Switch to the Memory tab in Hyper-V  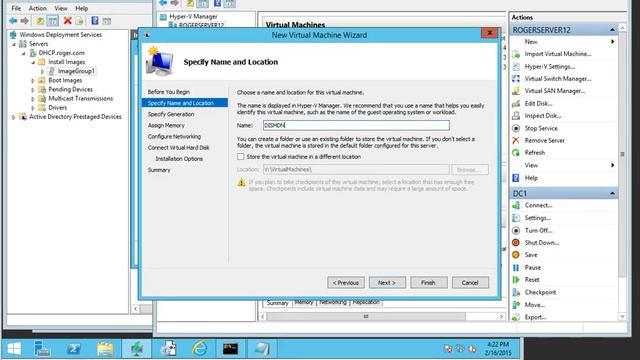coord(304,302)
